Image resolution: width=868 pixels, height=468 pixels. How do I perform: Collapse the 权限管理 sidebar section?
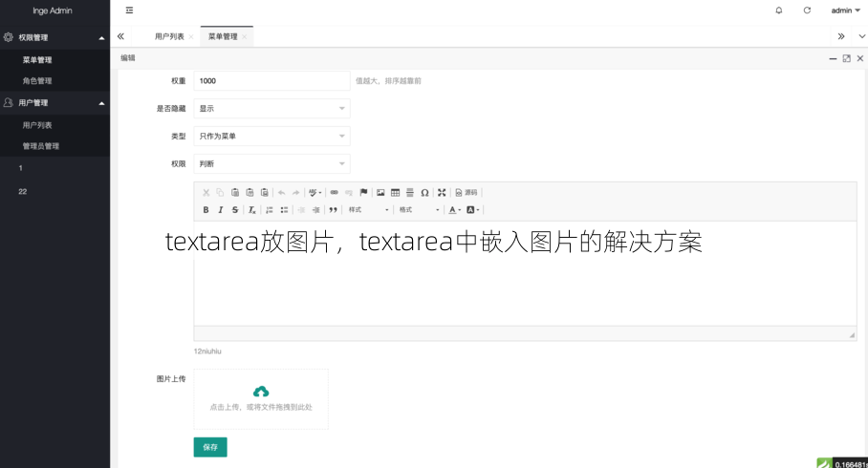pyautogui.click(x=54, y=37)
